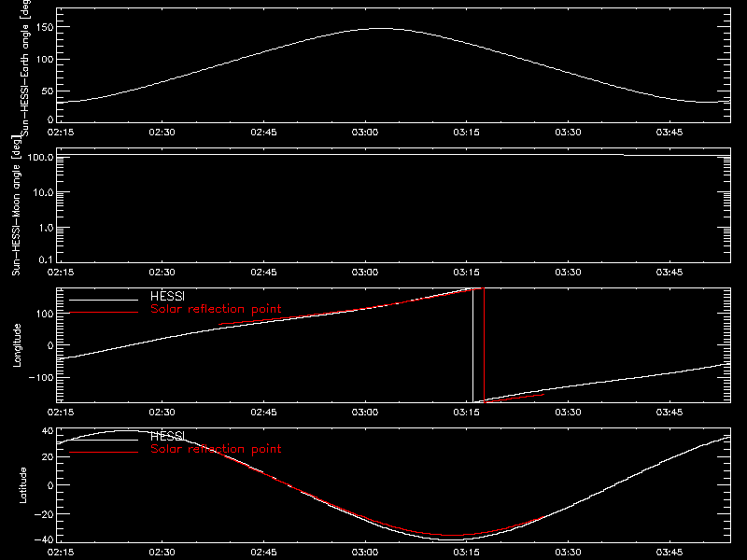Viewport: 747px width, 560px height.
Task: Click 03:30 time label under Moon angle plot
Action: 568,273
